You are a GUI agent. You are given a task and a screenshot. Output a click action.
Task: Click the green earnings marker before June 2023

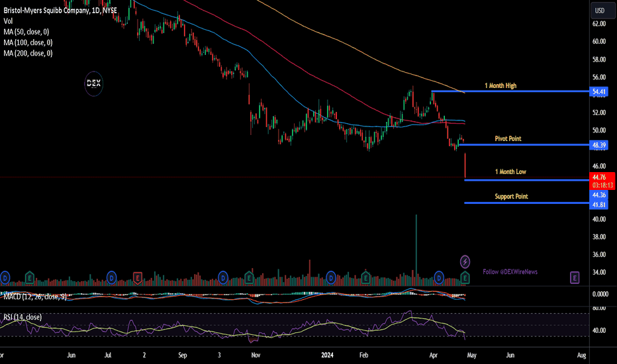30,278
